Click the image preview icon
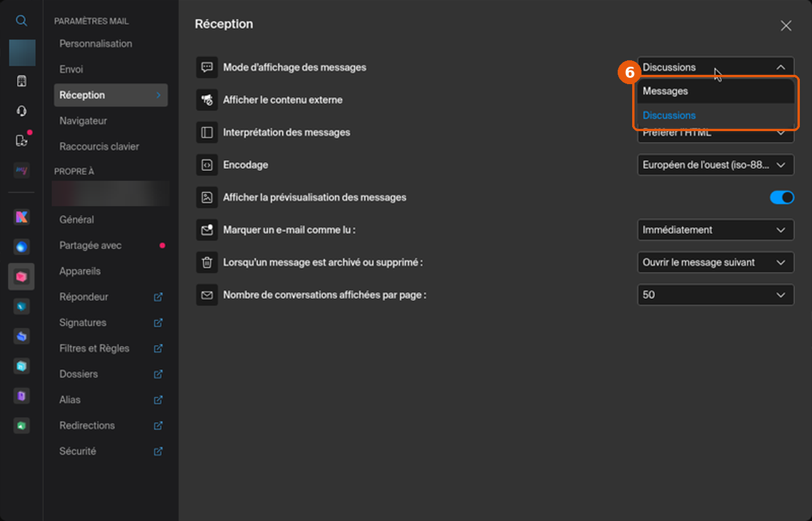 (x=207, y=197)
